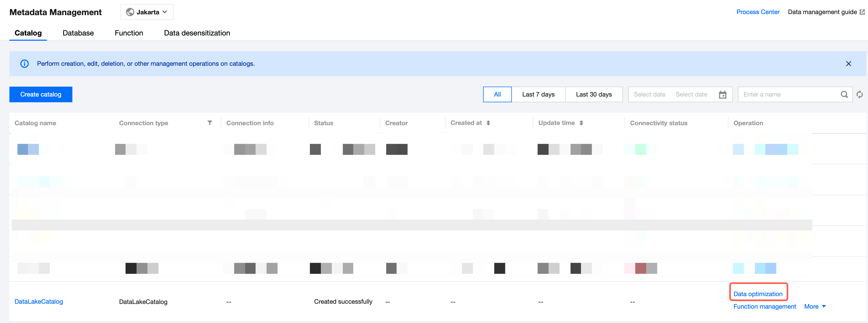Click the info icon in the banner
Image resolution: width=868 pixels, height=323 pixels.
coord(25,64)
